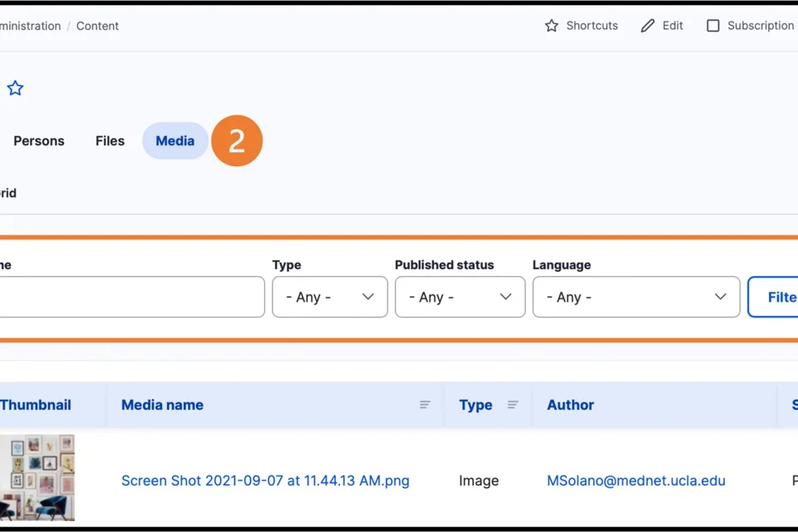
Task: Open the Type filter dropdown
Action: point(329,297)
